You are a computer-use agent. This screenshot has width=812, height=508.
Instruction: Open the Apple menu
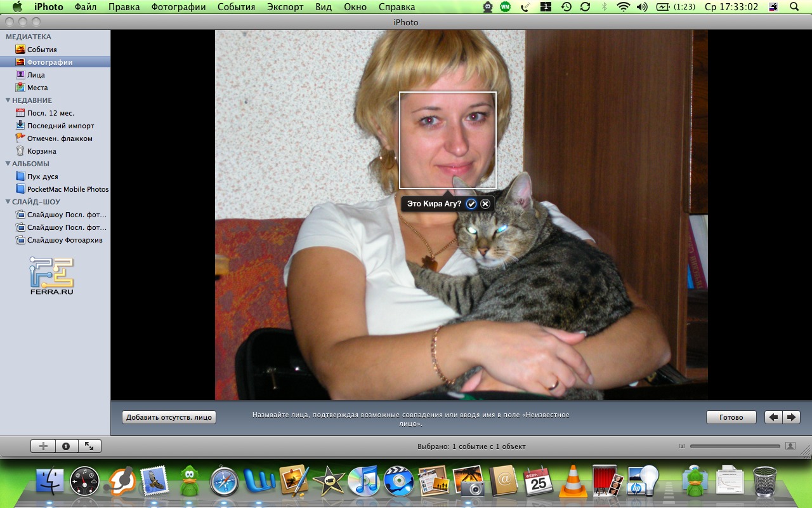point(17,7)
